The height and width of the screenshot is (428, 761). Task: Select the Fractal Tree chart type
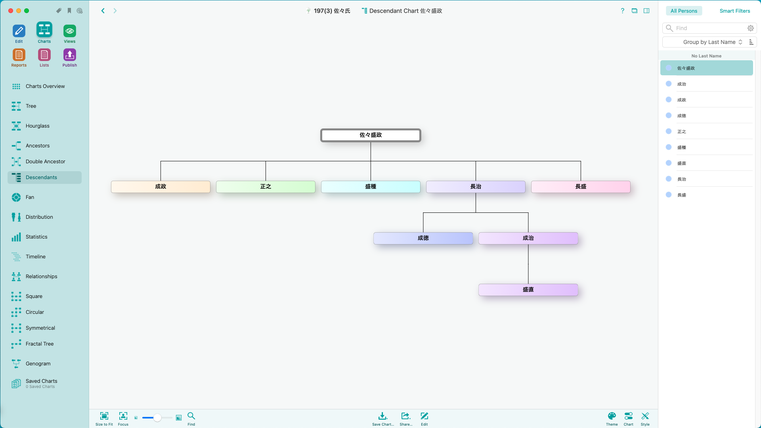[x=45, y=344]
